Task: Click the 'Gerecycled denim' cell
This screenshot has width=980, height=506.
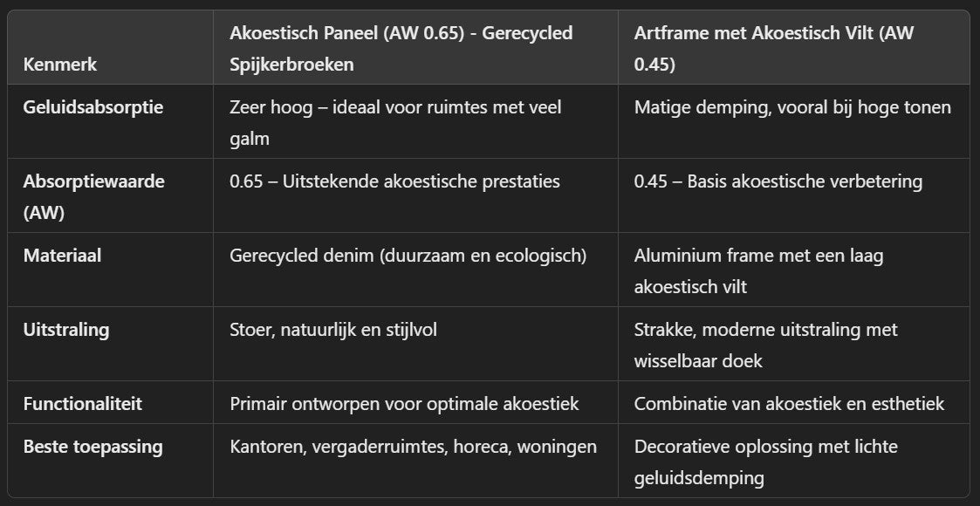Action: [408, 256]
